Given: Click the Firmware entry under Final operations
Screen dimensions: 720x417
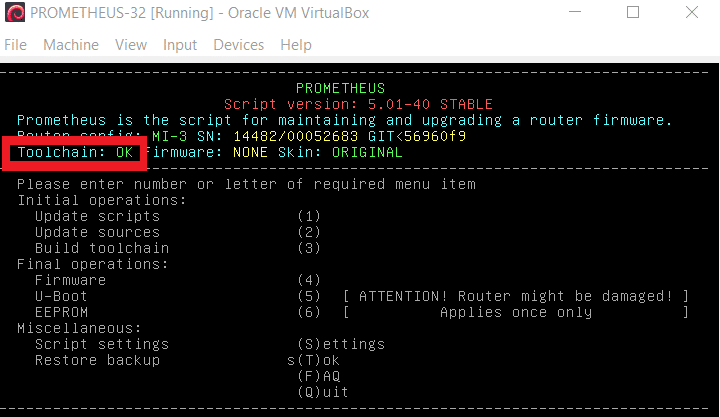Looking at the screenshot, I should click(x=70, y=280).
